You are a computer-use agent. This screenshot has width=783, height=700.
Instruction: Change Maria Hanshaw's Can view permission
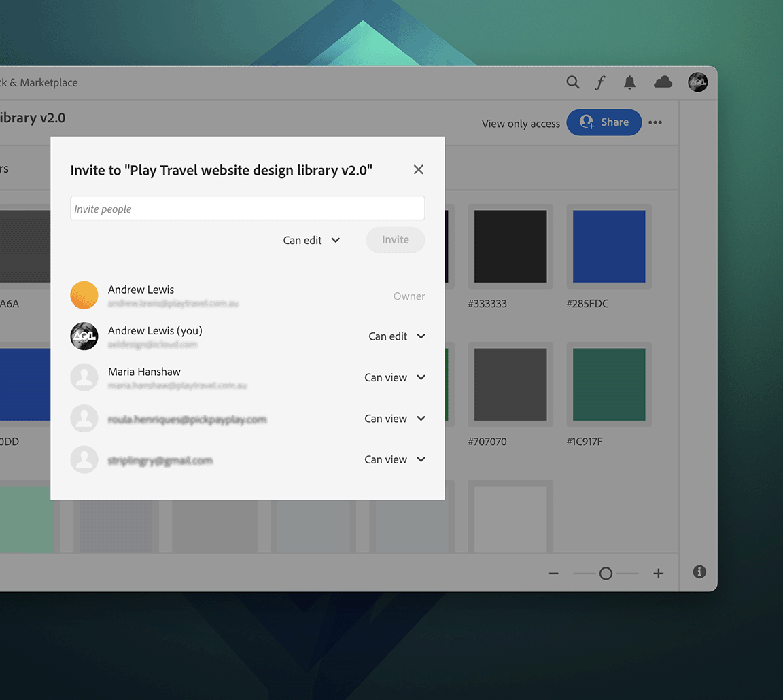395,377
